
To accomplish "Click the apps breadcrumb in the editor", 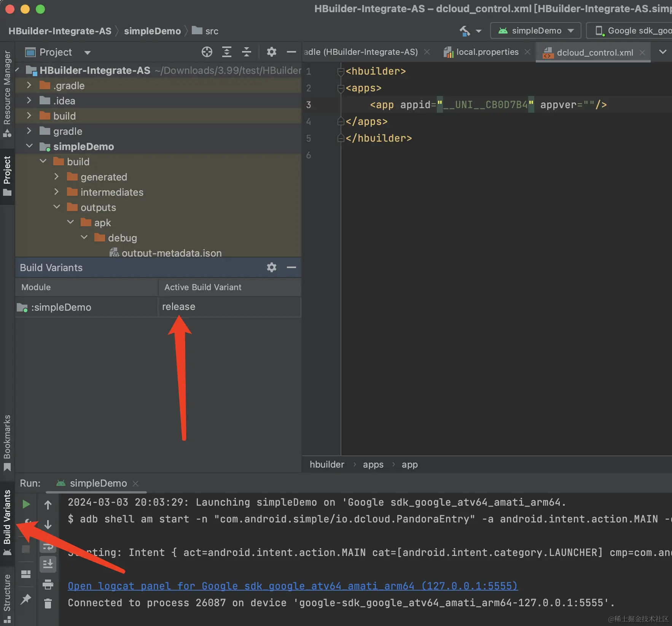I will click(373, 465).
